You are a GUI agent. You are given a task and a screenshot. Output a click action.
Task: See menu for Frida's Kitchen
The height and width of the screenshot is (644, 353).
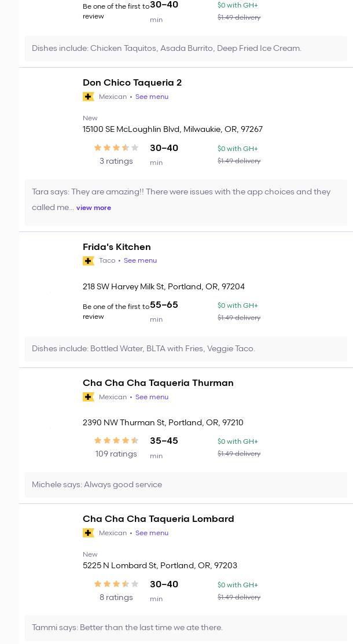[140, 261]
